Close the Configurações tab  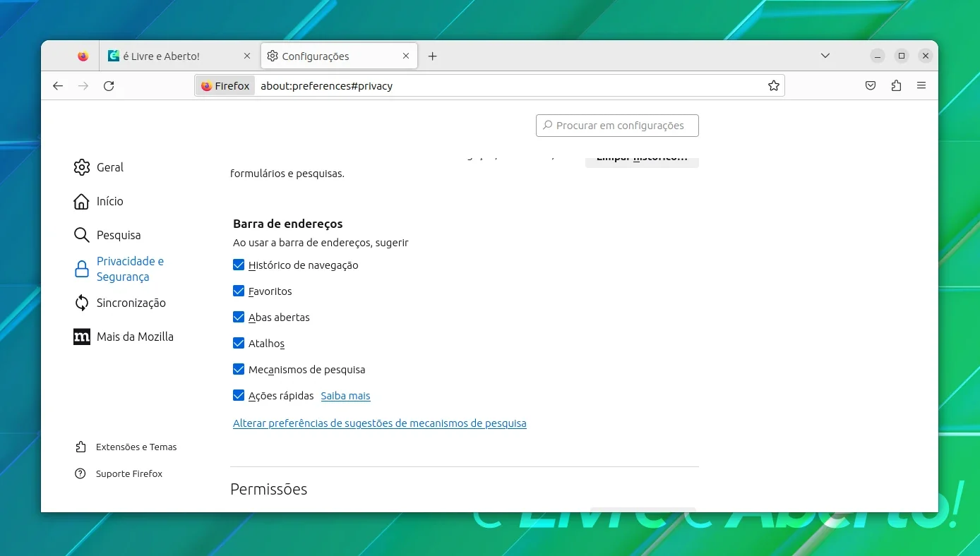[406, 56]
